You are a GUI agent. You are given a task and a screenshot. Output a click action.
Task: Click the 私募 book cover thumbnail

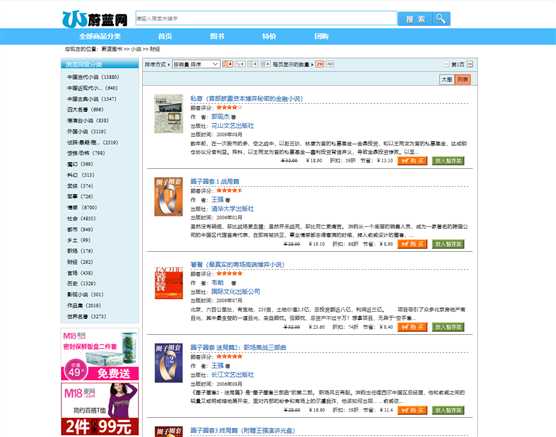(x=168, y=114)
